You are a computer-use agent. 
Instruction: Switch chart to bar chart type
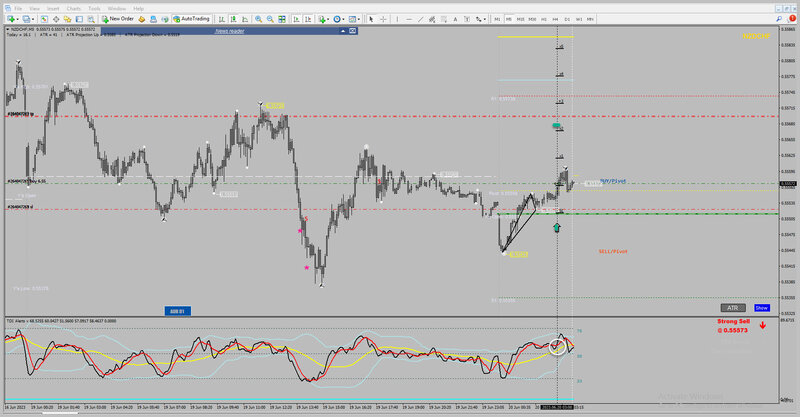pyautogui.click(x=222, y=19)
